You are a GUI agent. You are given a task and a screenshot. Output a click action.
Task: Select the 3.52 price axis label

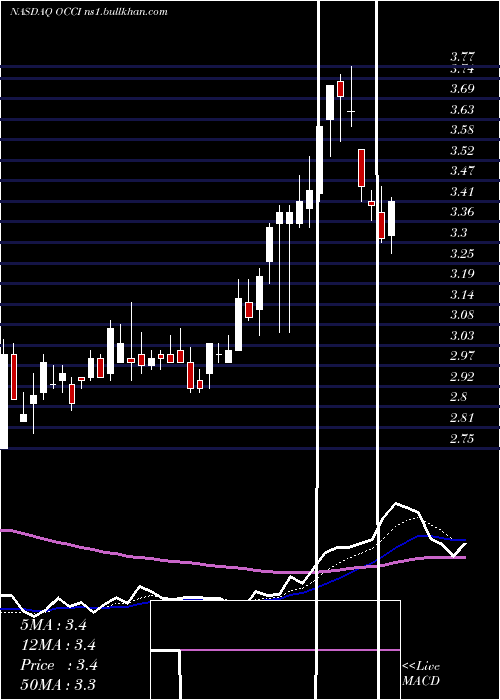click(x=462, y=150)
